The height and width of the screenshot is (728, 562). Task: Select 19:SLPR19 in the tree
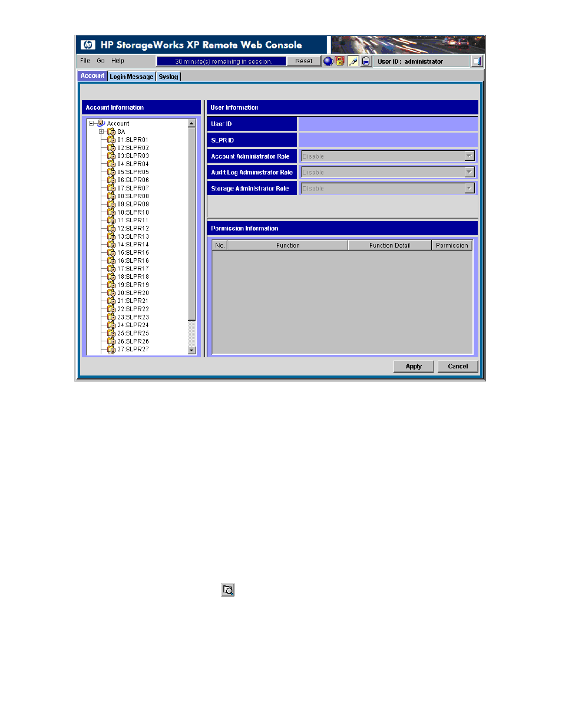133,285
